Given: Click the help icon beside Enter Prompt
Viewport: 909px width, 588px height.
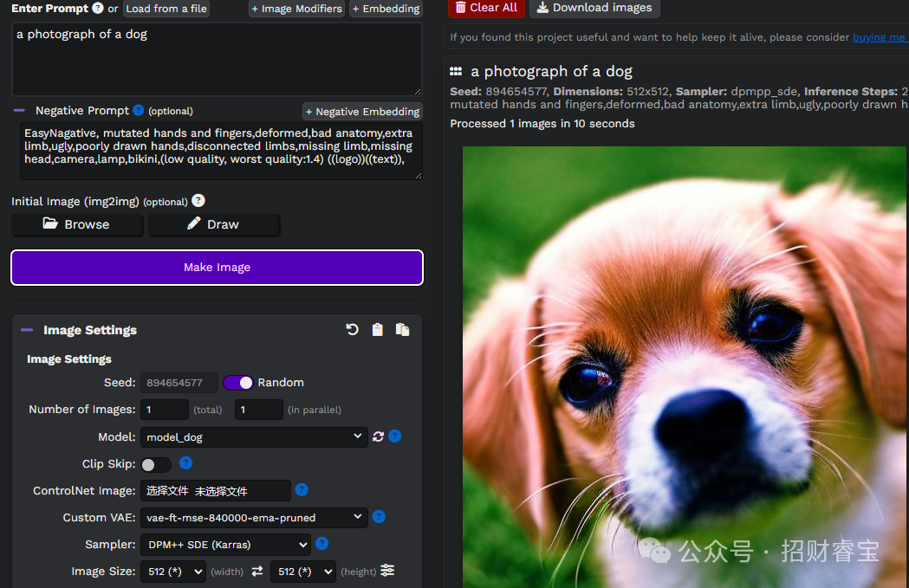Looking at the screenshot, I should 98,8.
